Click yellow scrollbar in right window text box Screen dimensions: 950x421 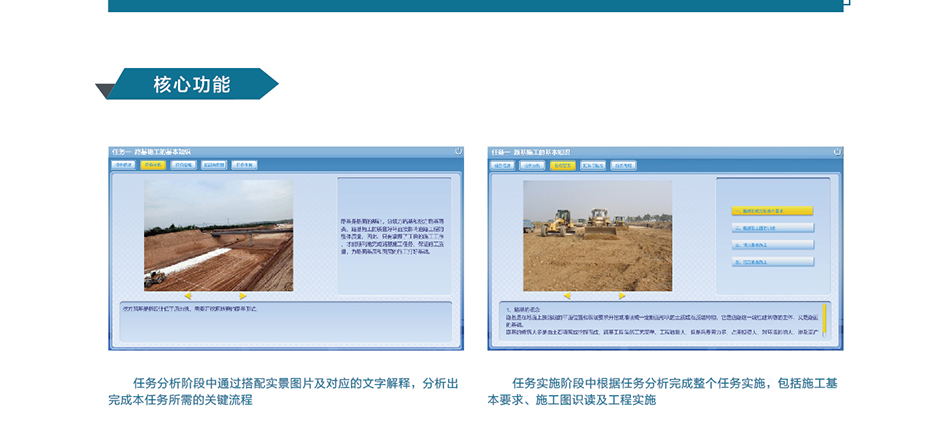coord(824,318)
